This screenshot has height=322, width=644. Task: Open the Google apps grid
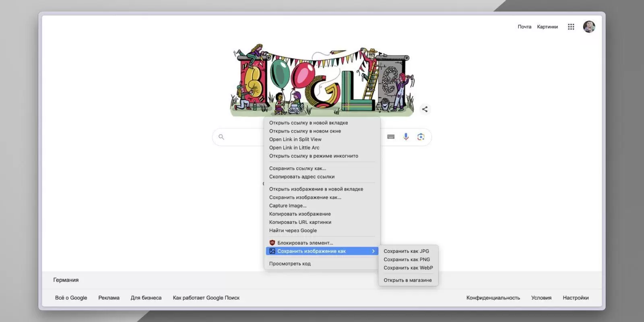click(571, 27)
